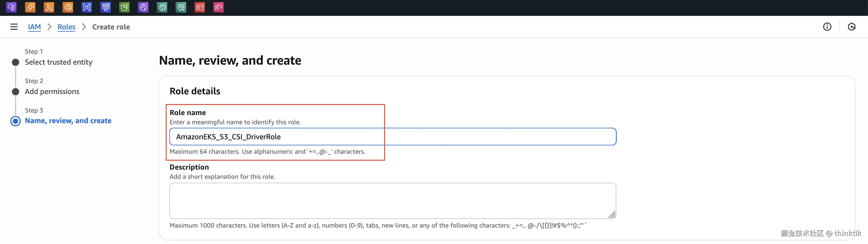
Task: Navigate to Roles breadcrumb link
Action: 66,27
